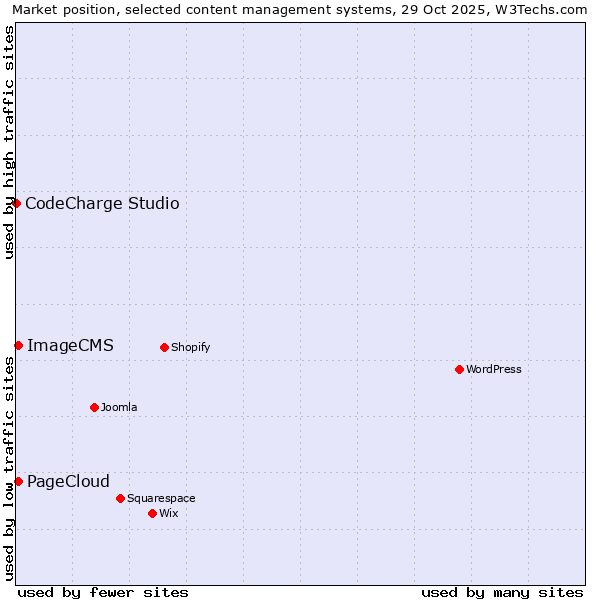The image size is (600, 600).
Task: Click the red marker for WordPress
Action: tap(459, 369)
